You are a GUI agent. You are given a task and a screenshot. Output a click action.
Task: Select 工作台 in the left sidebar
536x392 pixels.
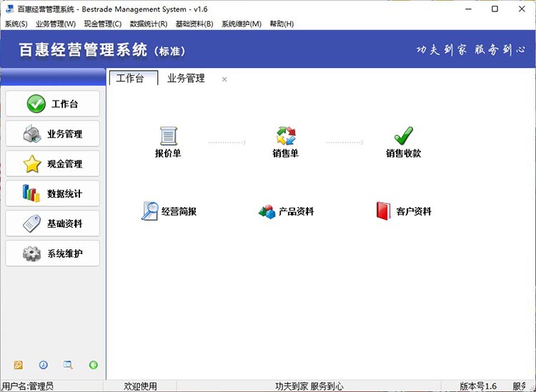pos(53,104)
